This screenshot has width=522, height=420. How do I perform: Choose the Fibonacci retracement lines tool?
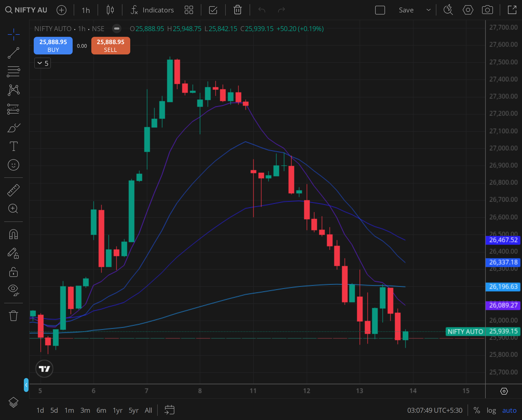(13, 72)
